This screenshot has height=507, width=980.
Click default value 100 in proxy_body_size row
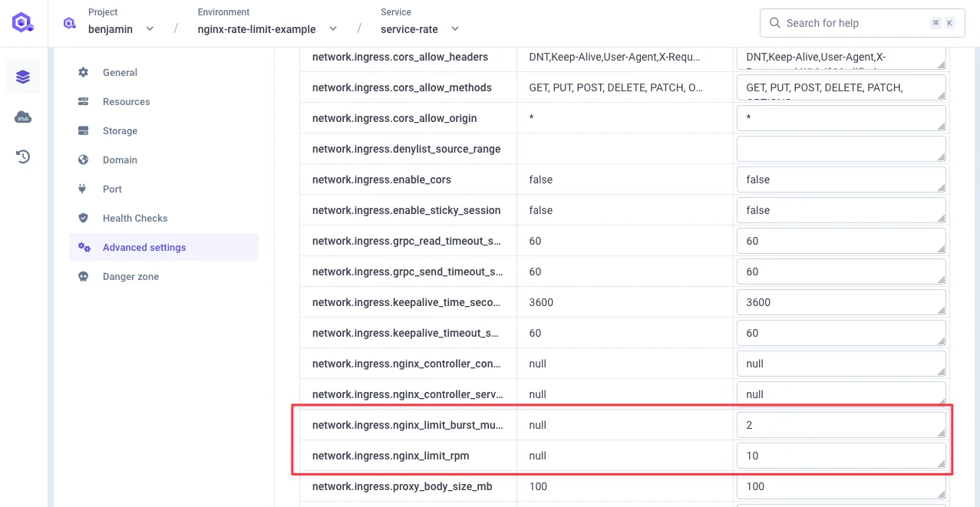pos(538,486)
